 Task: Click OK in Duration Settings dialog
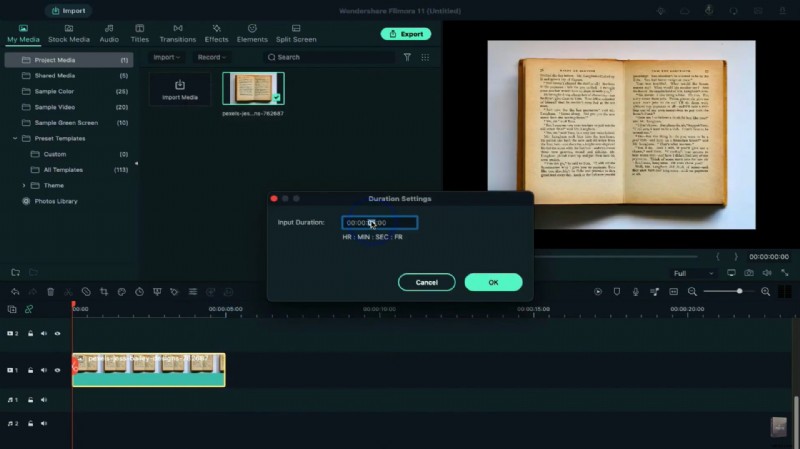(x=493, y=282)
